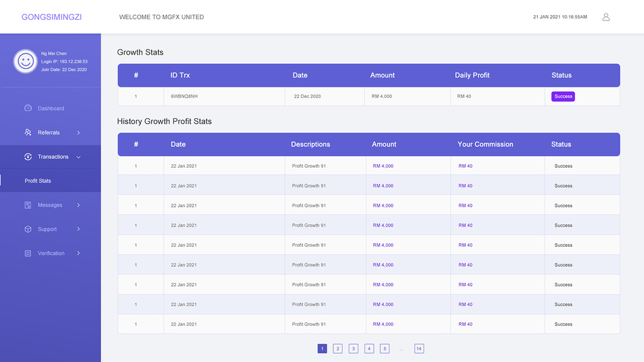
Task: Expand the Verification submenu chevron
Action: coord(78,253)
